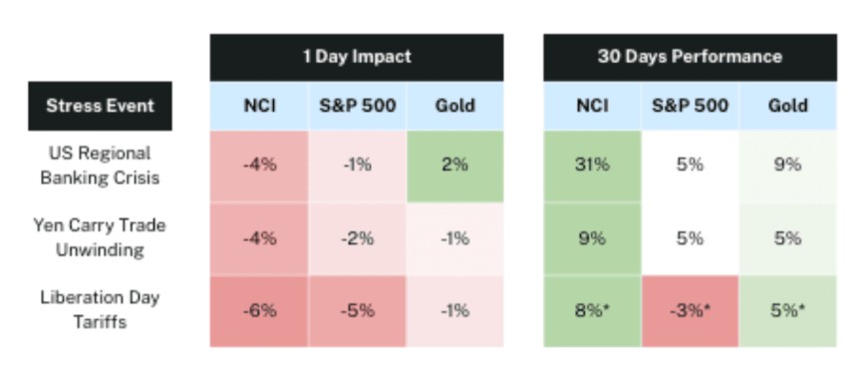Click NCI column under 30 Days Performance
Image resolution: width=868 pixels, height=388 pixels.
[592, 106]
